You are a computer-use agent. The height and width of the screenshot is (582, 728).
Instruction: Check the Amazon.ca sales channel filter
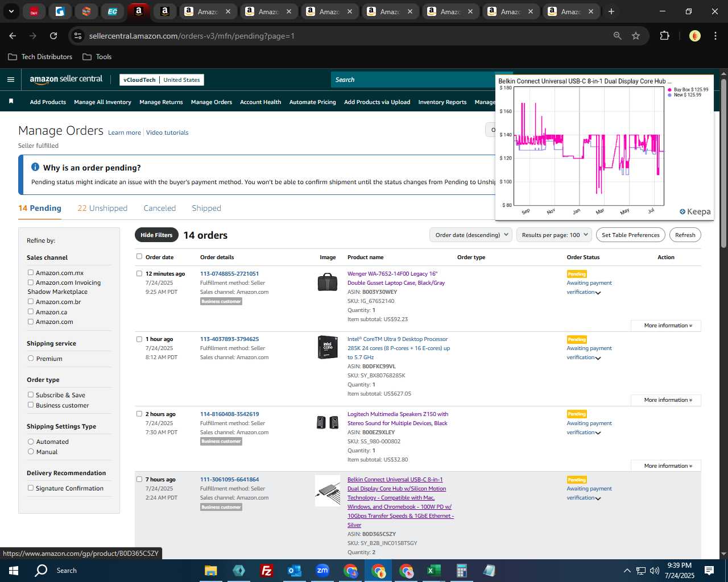tap(31, 311)
